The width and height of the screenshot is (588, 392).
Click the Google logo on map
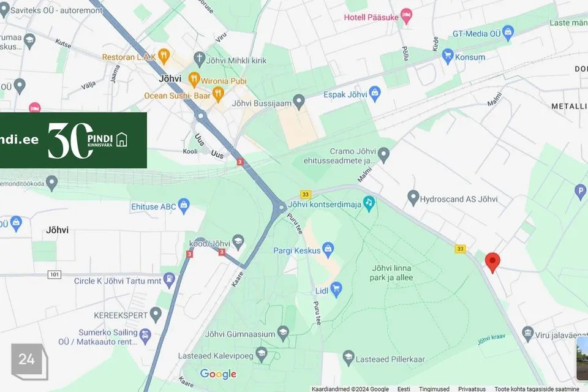218,374
